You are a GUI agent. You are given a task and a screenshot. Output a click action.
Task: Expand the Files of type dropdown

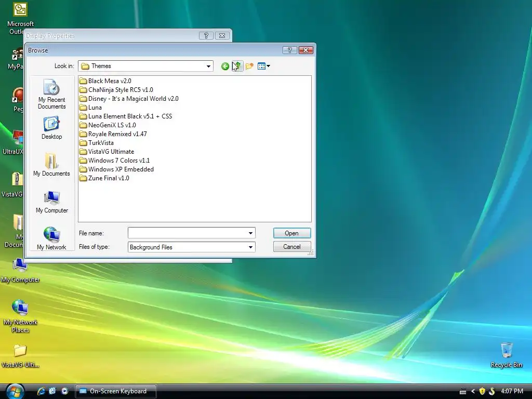pos(250,247)
